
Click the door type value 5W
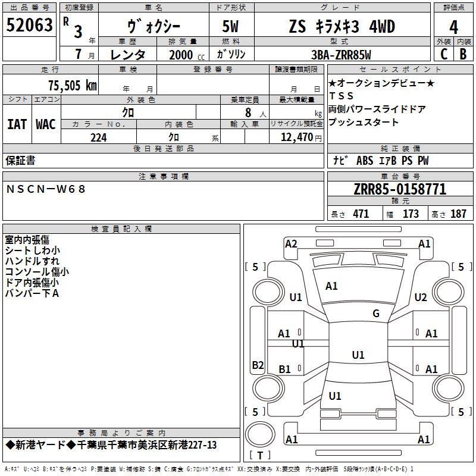pos(230,26)
